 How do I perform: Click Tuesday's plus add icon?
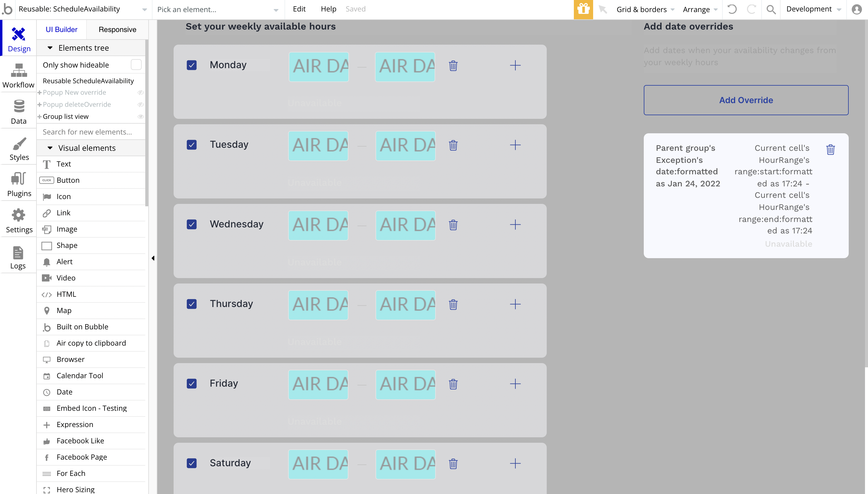point(515,145)
